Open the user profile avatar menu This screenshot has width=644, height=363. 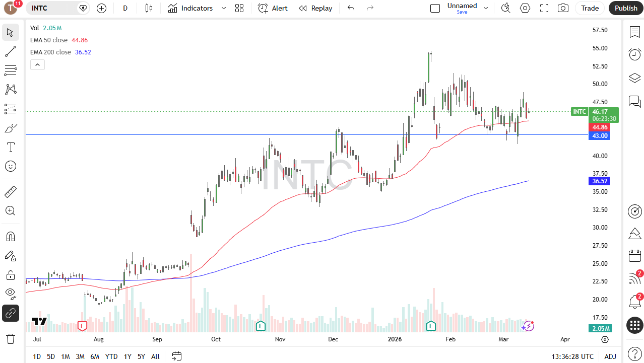(x=11, y=8)
